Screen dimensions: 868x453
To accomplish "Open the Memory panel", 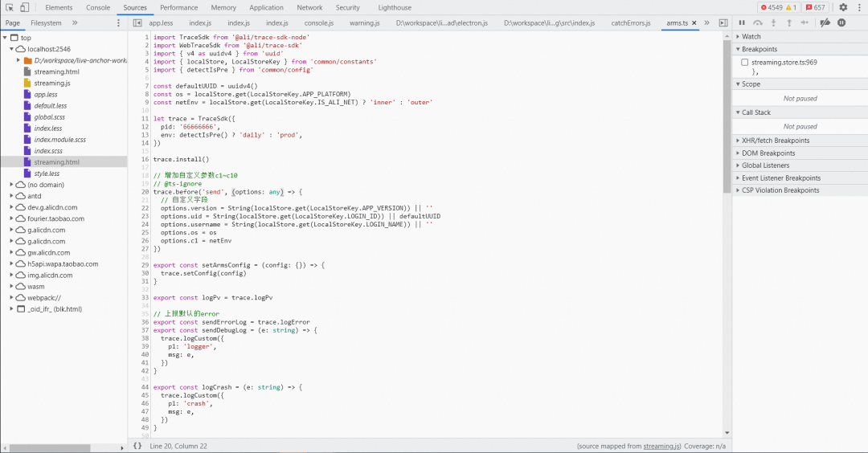I will click(223, 8).
